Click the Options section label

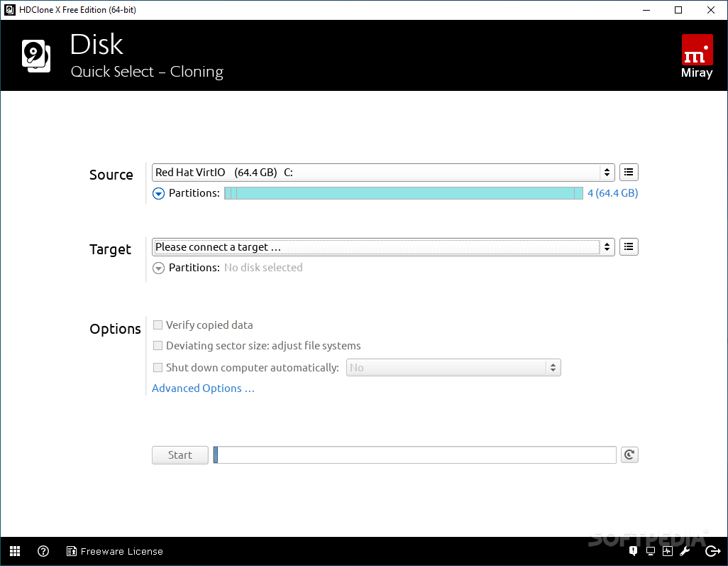click(115, 329)
